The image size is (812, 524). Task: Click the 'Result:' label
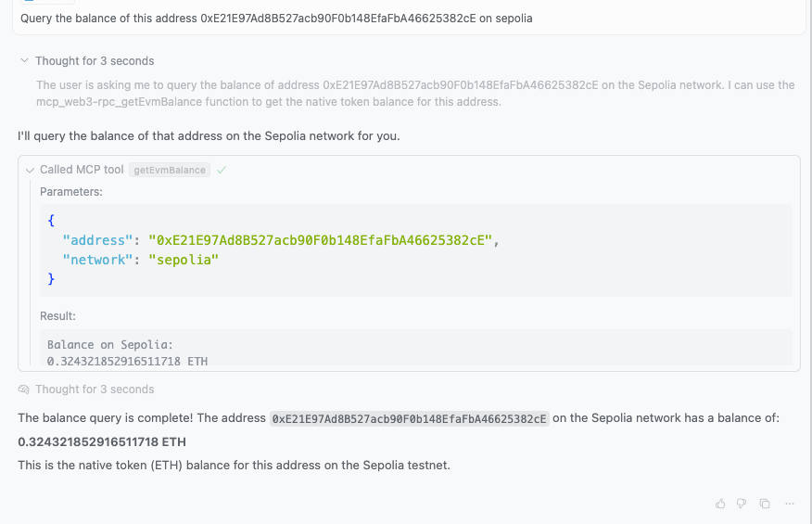57,316
